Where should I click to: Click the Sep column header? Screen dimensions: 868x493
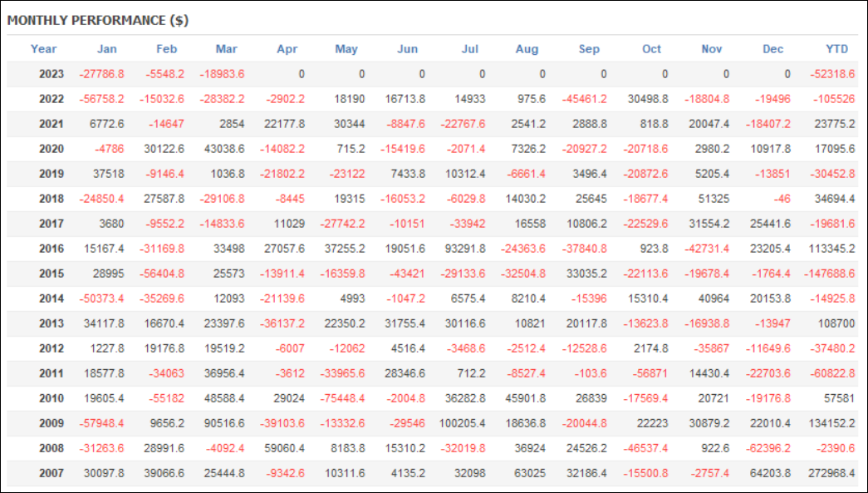click(x=589, y=49)
